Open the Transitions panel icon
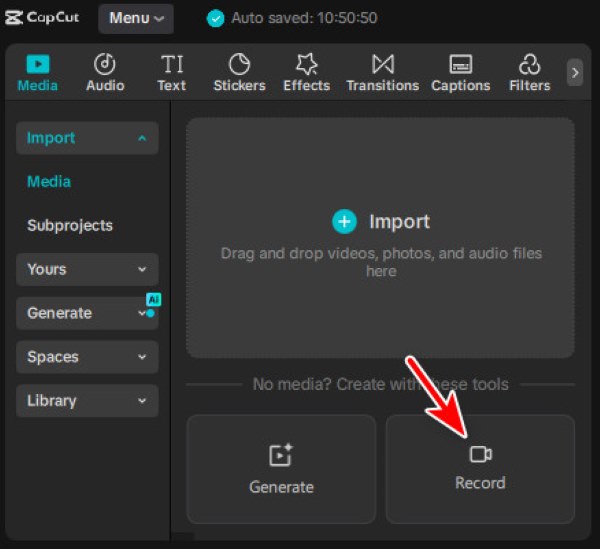The image size is (600, 549). tap(383, 64)
